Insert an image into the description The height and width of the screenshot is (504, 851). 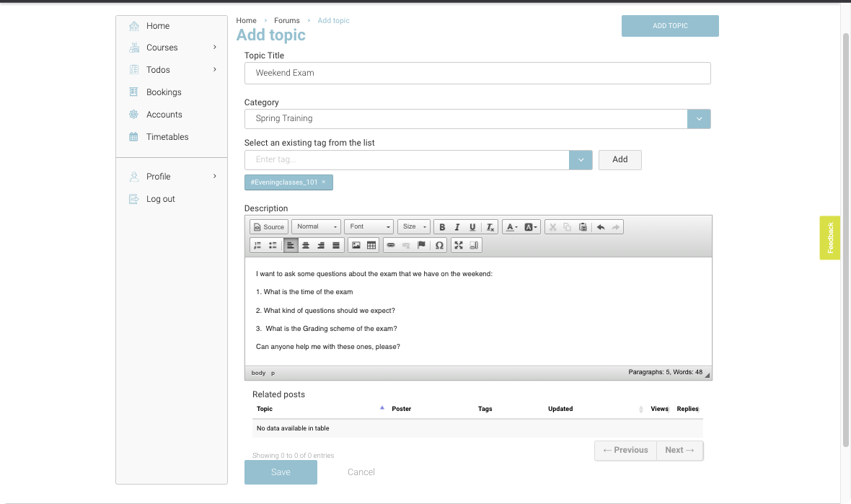pyautogui.click(x=356, y=246)
